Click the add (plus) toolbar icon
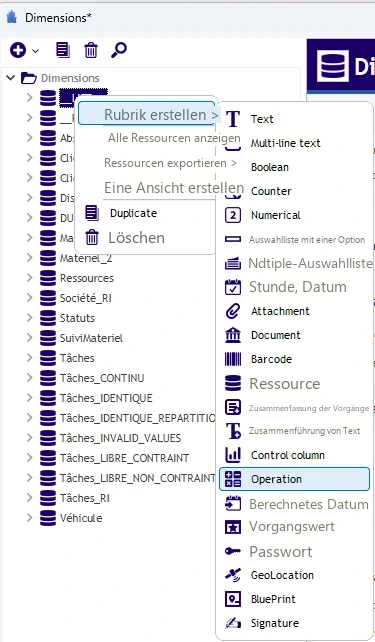The image size is (375, 642). (x=18, y=50)
